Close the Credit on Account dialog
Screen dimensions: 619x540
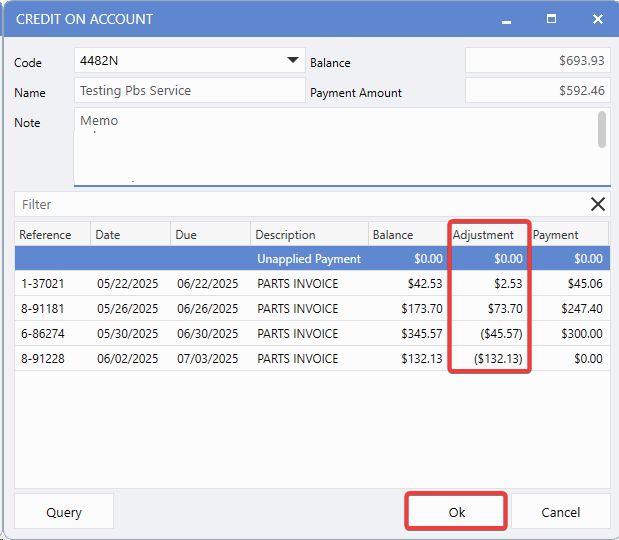click(x=597, y=19)
